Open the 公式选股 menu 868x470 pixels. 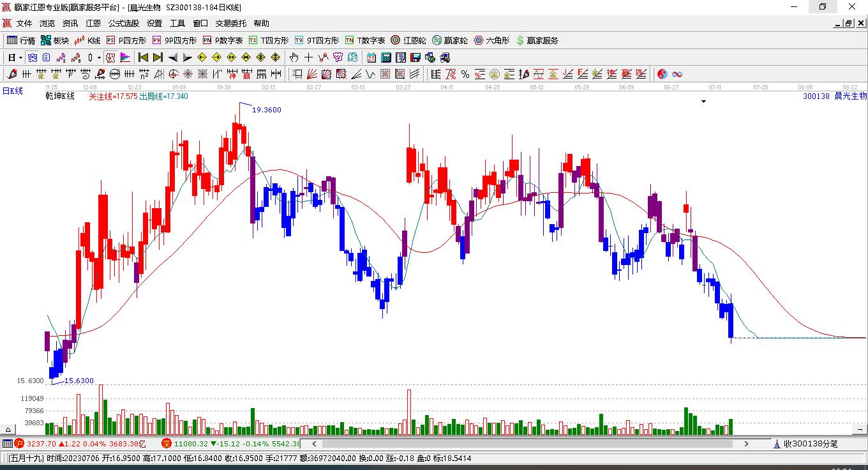tap(124, 24)
